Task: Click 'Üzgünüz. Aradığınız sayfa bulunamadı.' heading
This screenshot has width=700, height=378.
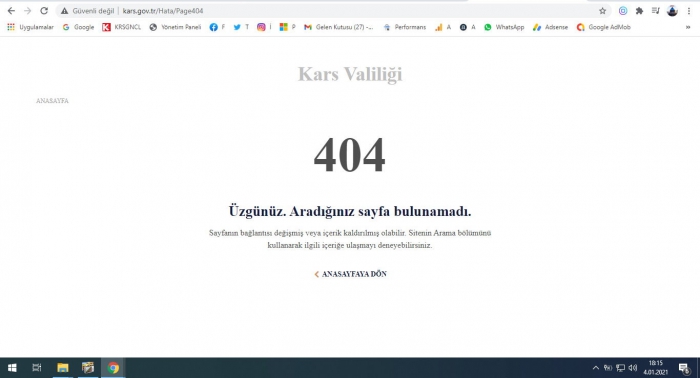Action: 350,211
